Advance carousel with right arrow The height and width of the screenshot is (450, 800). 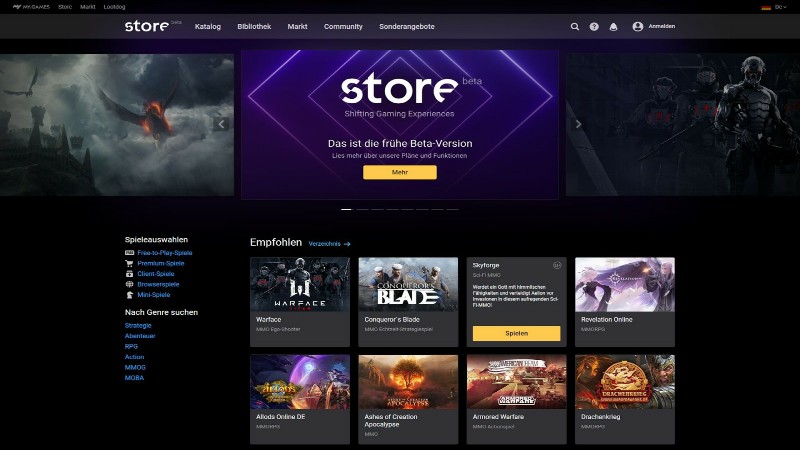(578, 124)
